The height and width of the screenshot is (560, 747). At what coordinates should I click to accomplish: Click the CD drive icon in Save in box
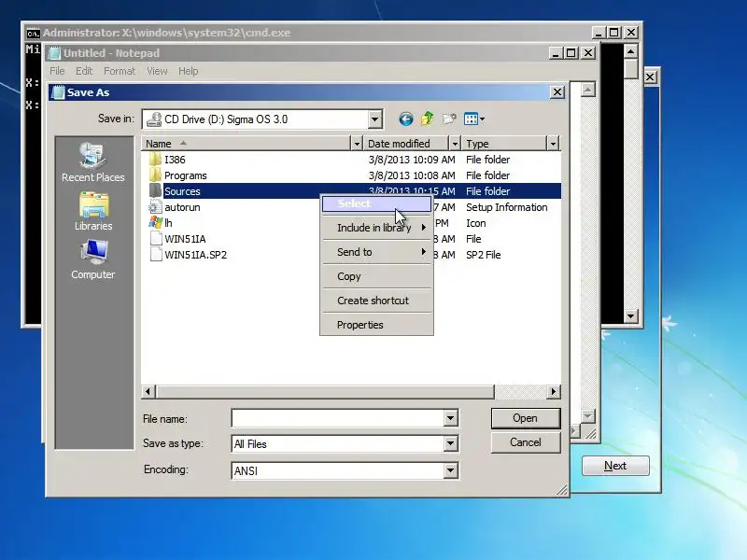154,119
